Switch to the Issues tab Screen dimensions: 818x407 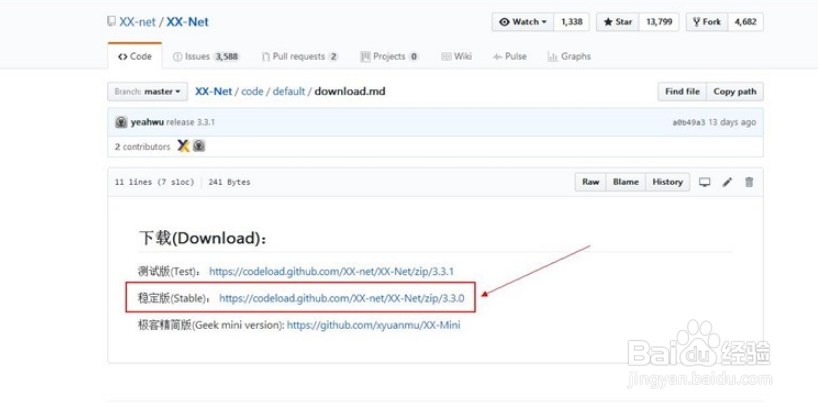(x=206, y=56)
